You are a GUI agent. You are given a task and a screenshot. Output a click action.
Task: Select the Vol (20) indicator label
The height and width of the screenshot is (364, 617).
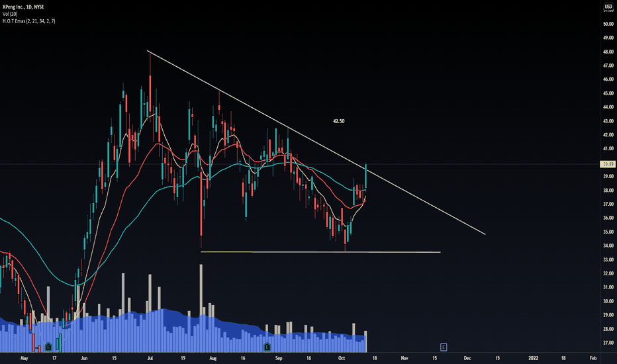[x=10, y=14]
